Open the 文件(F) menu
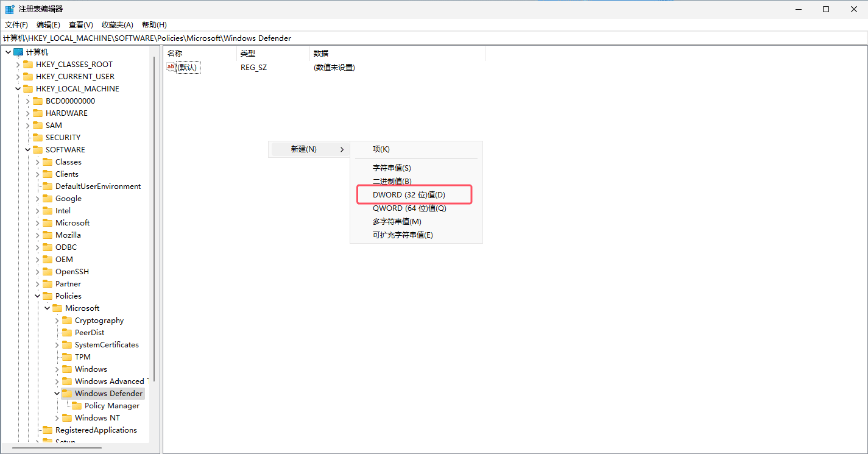Viewport: 868px width, 454px height. click(16, 25)
